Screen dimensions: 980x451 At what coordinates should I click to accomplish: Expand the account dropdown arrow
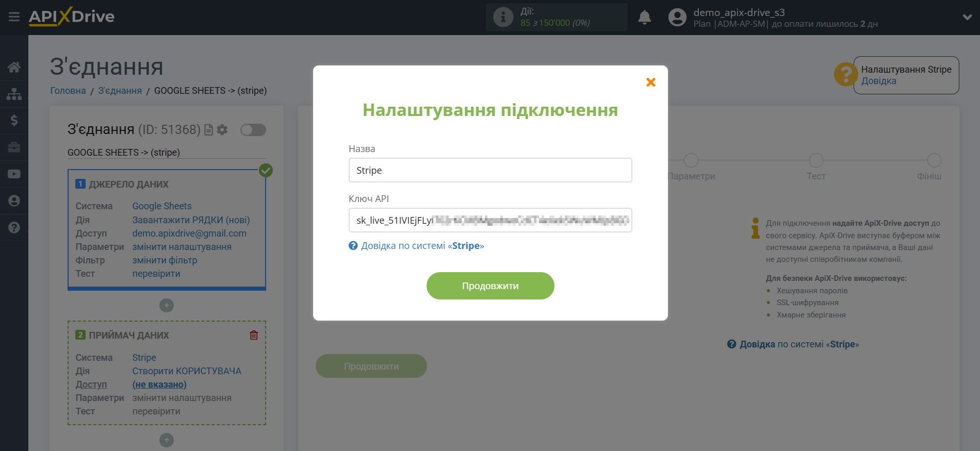pos(967,17)
